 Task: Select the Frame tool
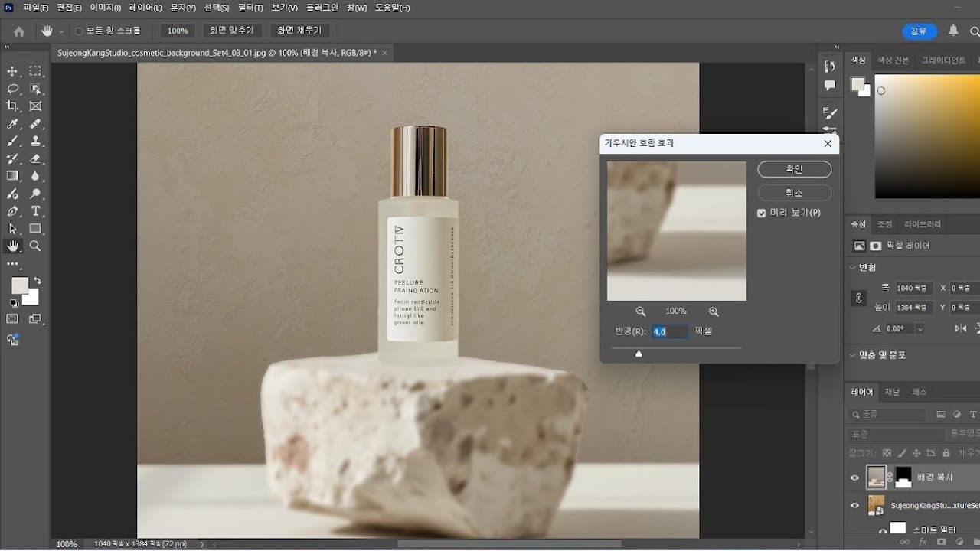point(35,106)
